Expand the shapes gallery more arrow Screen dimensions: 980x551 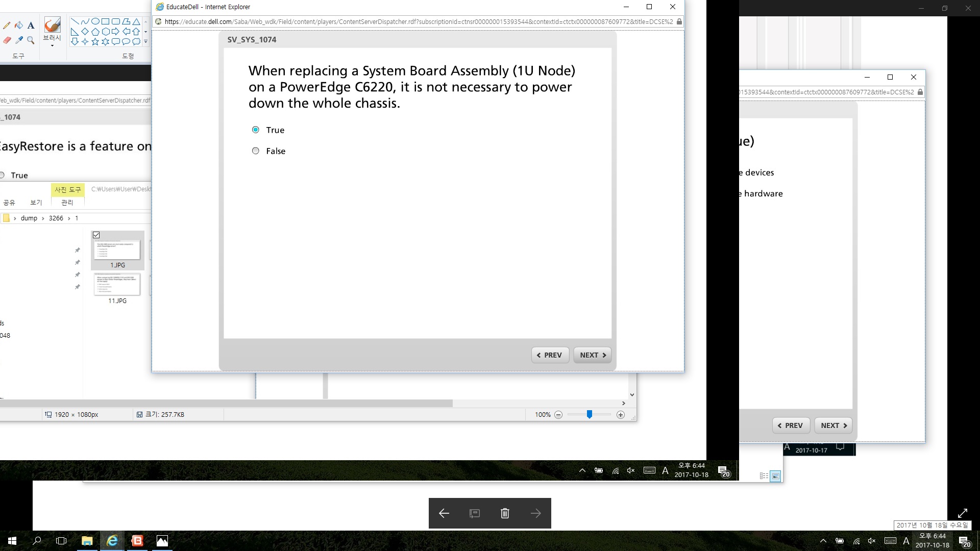pos(146,42)
